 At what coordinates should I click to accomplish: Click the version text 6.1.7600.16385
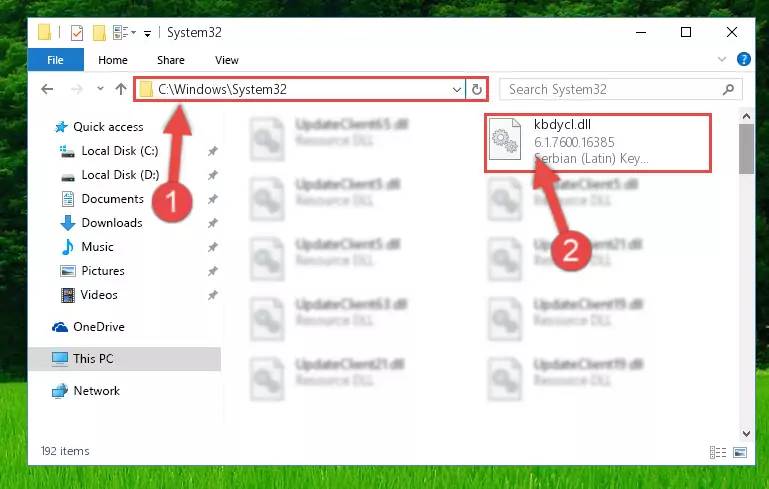coord(574,142)
